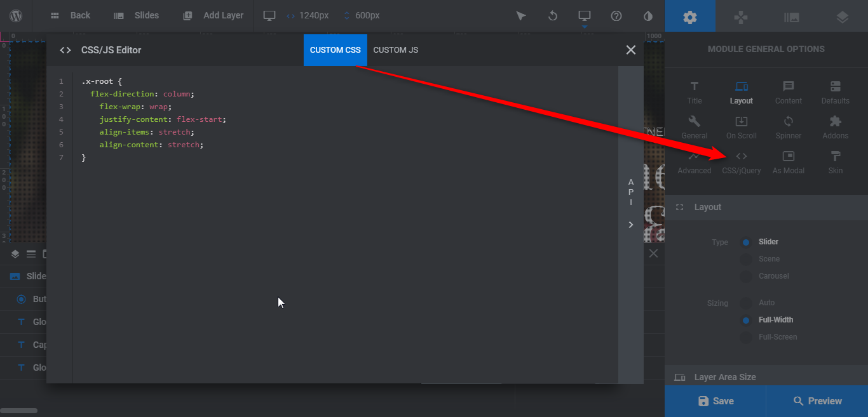This screenshot has width=868, height=417.
Task: Collapse the Layout section header
Action: 766,208
